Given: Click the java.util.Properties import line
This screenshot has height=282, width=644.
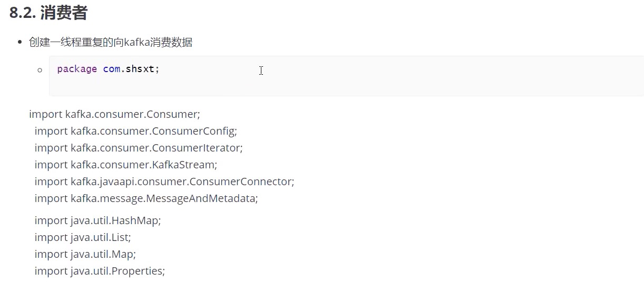Looking at the screenshot, I should [100, 271].
